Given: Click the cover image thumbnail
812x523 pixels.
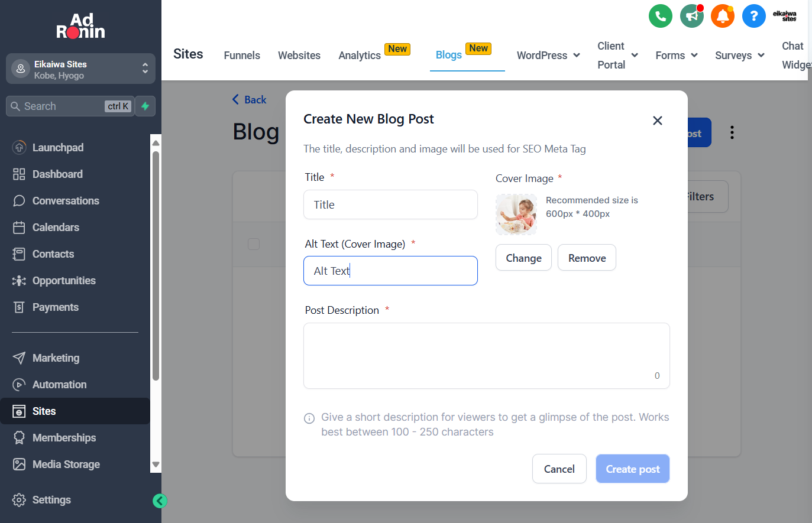Looking at the screenshot, I should pyautogui.click(x=516, y=215).
